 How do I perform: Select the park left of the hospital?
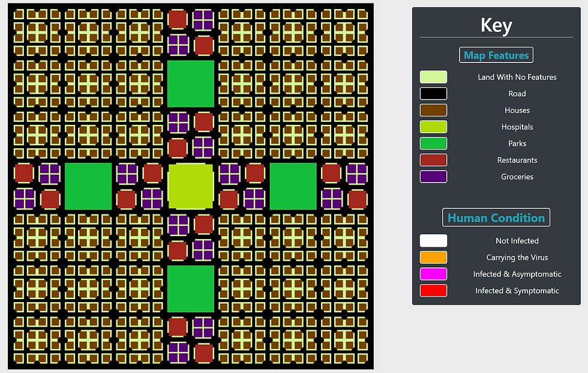pyautogui.click(x=88, y=186)
